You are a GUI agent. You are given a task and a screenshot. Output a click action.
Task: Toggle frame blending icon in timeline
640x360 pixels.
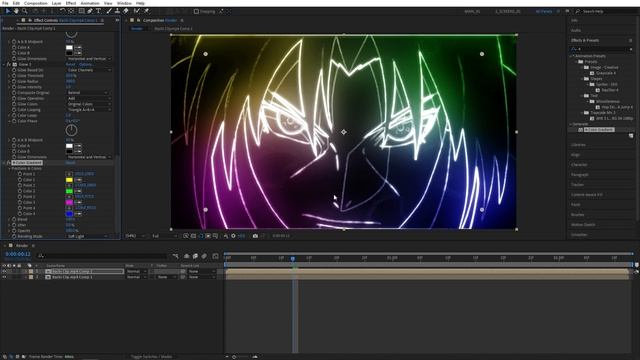pyautogui.click(x=195, y=256)
